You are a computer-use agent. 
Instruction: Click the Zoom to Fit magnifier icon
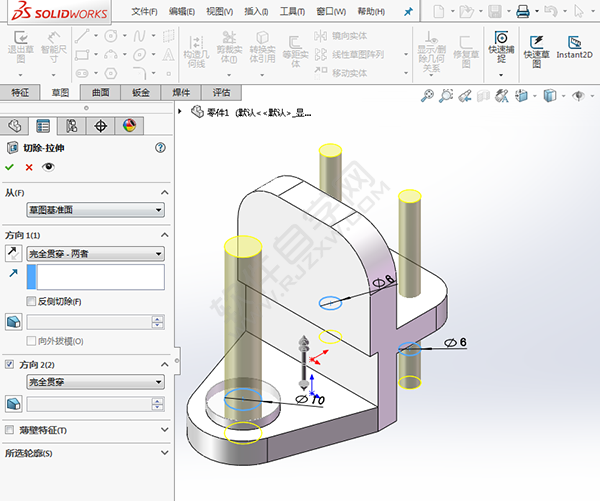(x=427, y=95)
